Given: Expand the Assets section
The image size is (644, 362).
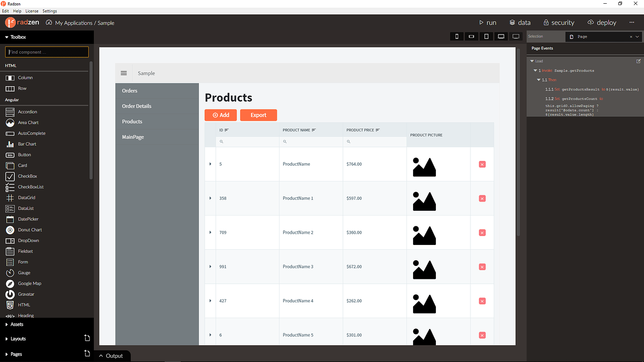Looking at the screenshot, I should pos(7,324).
